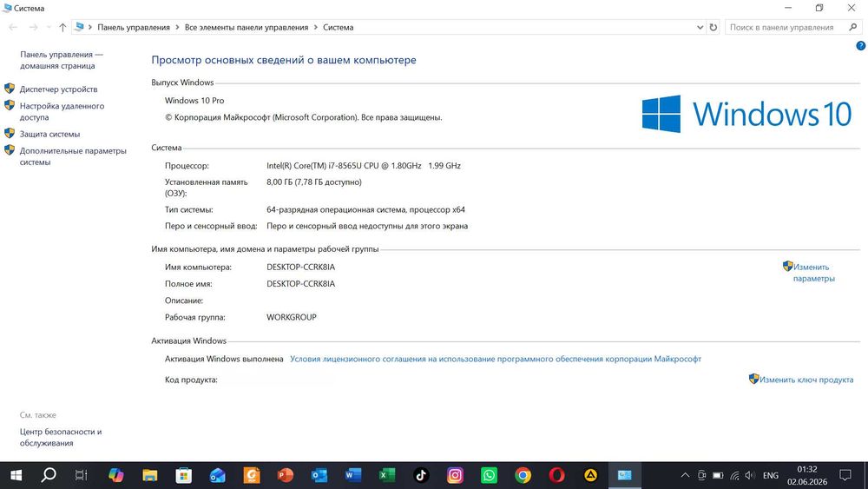The image size is (868, 489).
Task: Open taskbar Search magnifier
Action: [49, 474]
